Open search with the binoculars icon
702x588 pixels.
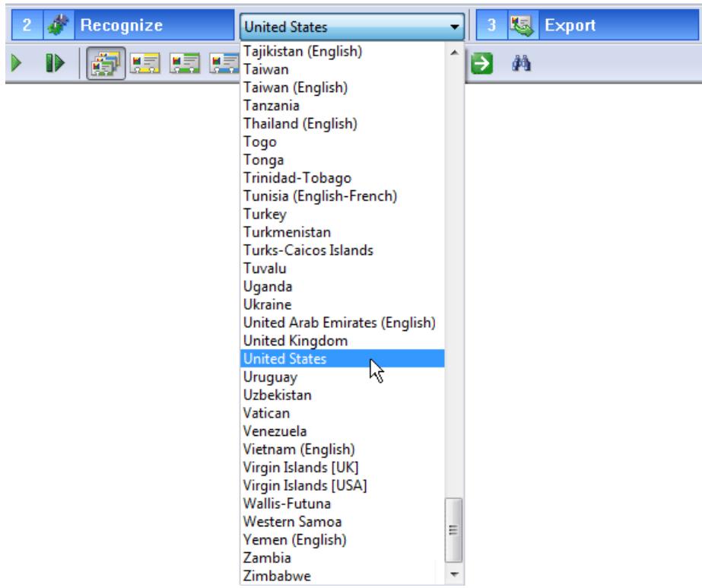pos(521,63)
